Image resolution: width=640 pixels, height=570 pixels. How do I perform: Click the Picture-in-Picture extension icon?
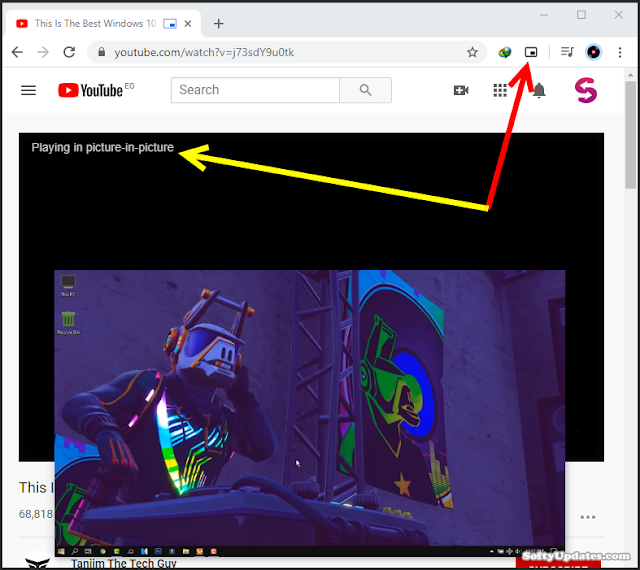click(x=531, y=52)
